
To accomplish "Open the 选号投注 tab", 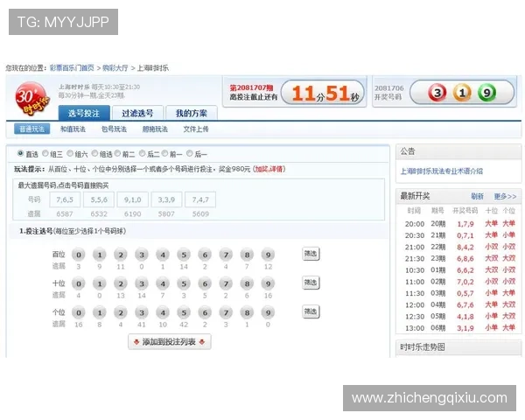I will pos(84,113).
